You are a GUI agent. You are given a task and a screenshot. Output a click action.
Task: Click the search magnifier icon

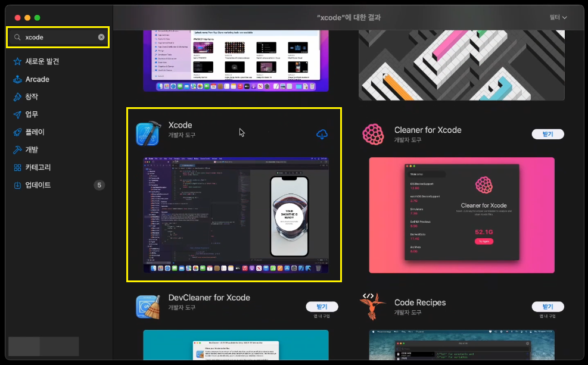[17, 37]
